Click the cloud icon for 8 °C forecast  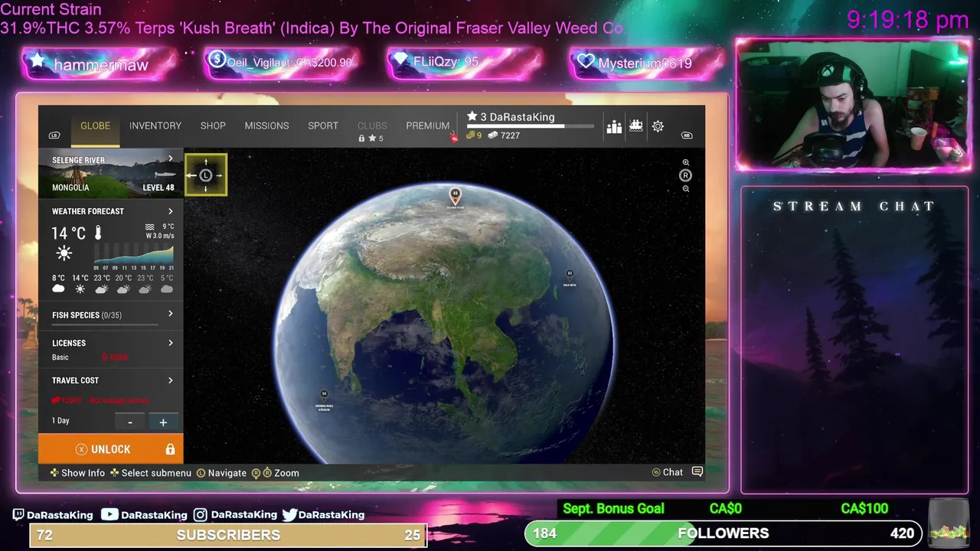[x=58, y=289]
